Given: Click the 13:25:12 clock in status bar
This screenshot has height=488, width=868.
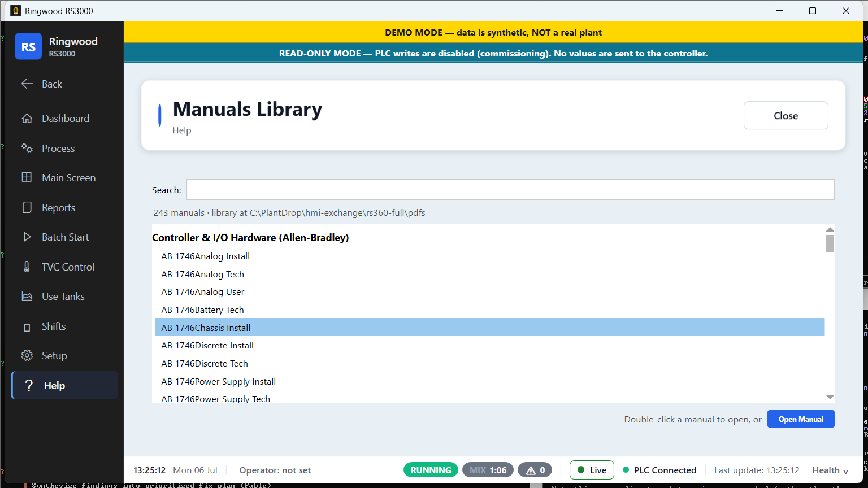Looking at the screenshot, I should tap(150, 470).
